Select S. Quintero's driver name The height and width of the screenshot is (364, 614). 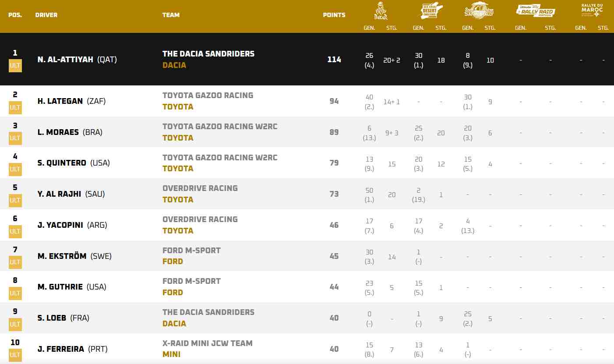point(62,163)
